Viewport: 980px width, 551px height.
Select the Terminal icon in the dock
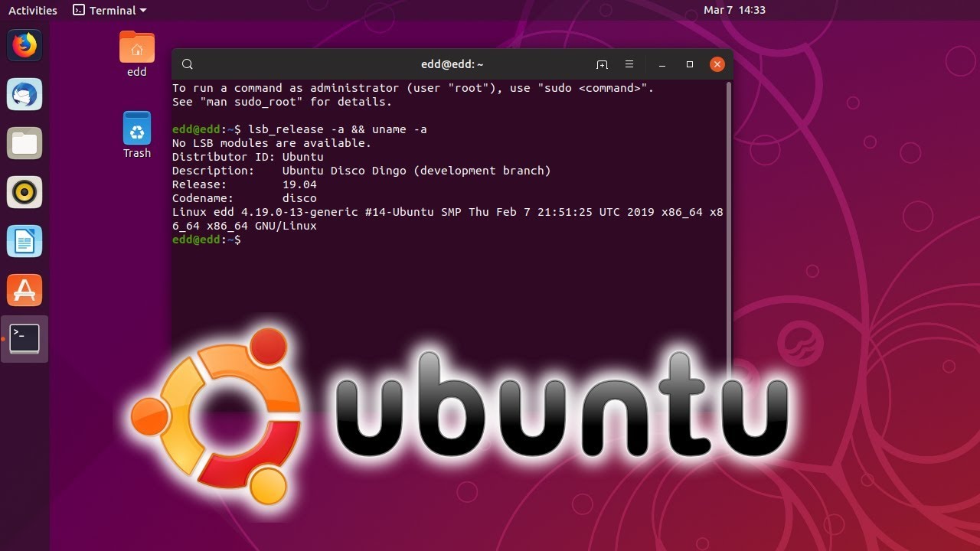[x=24, y=339]
